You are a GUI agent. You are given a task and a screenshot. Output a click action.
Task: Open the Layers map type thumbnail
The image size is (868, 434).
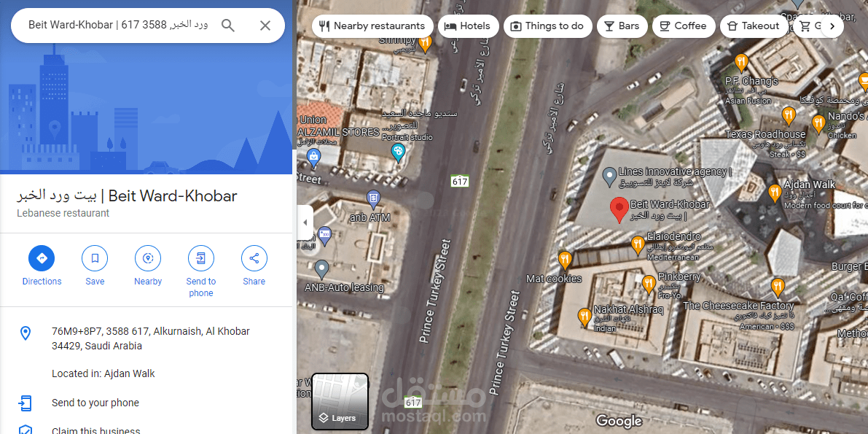click(340, 402)
